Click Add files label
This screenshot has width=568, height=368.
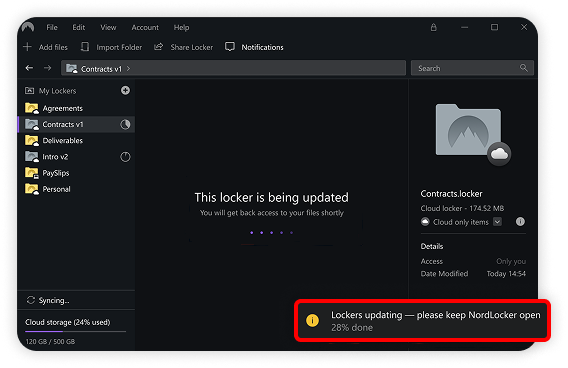coord(53,47)
